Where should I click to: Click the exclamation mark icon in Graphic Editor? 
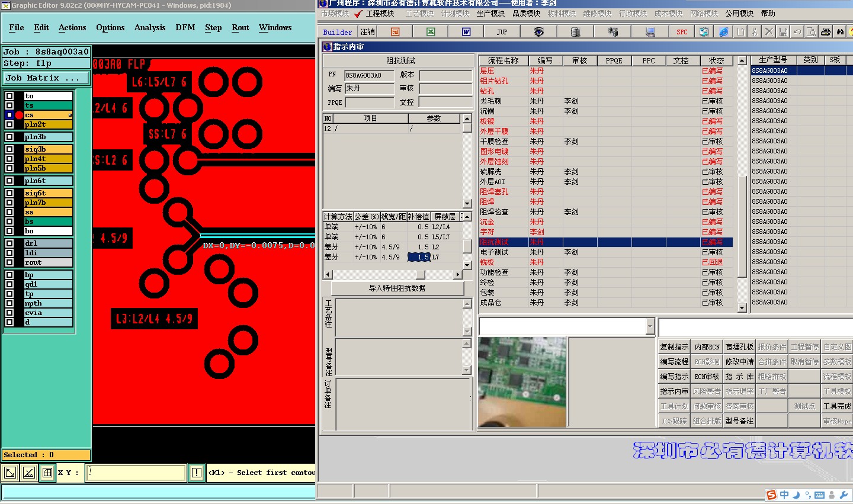pos(197,473)
